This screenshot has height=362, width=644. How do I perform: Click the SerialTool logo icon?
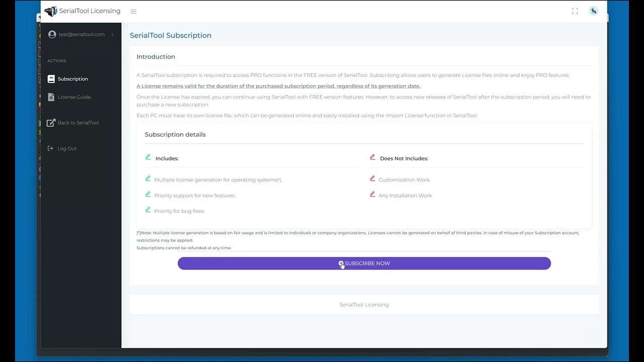[x=51, y=11]
